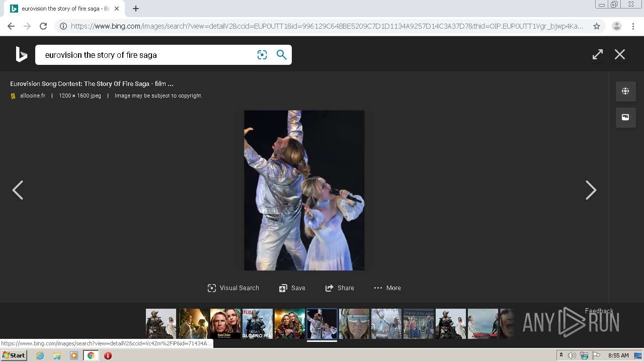The width and height of the screenshot is (644, 362).
Task: Select the eurovision Bing browser tab
Action: coord(64,9)
